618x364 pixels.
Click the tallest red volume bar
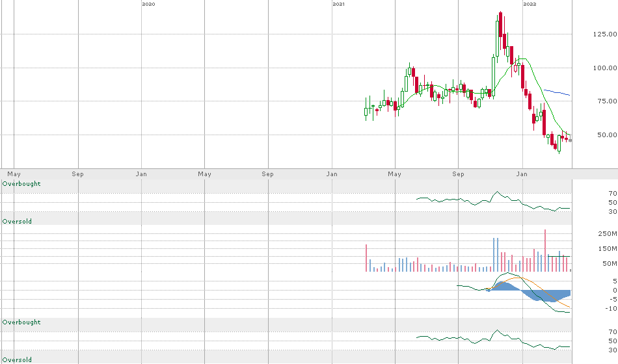click(545, 250)
